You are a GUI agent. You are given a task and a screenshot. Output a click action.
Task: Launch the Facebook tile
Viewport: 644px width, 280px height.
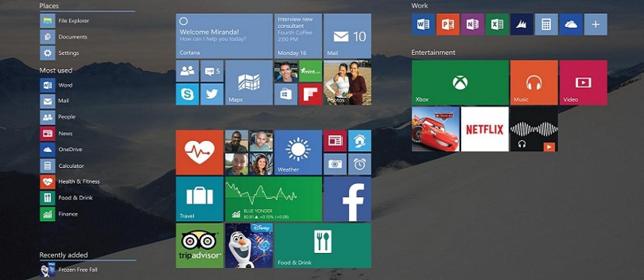point(347,199)
